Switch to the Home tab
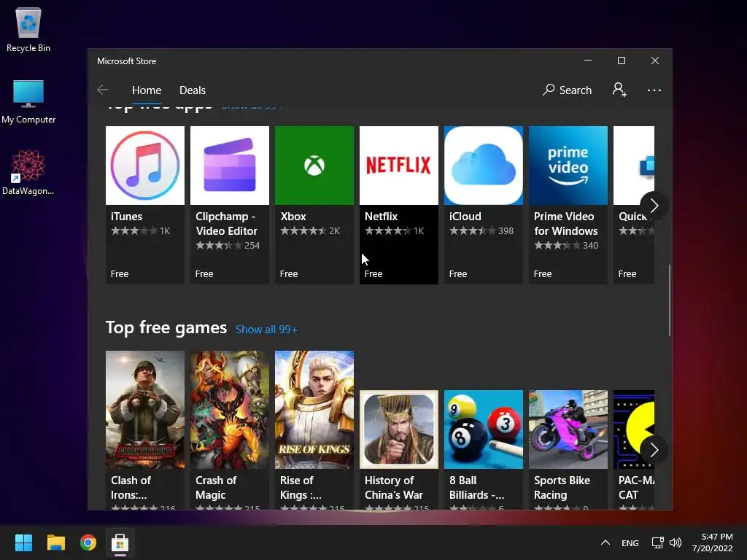This screenshot has width=747, height=560. click(x=147, y=90)
